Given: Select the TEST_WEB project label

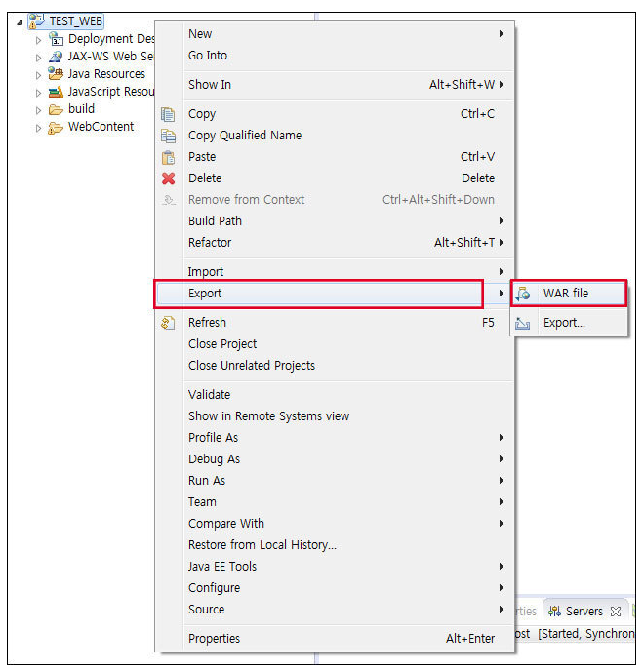Looking at the screenshot, I should (76, 21).
